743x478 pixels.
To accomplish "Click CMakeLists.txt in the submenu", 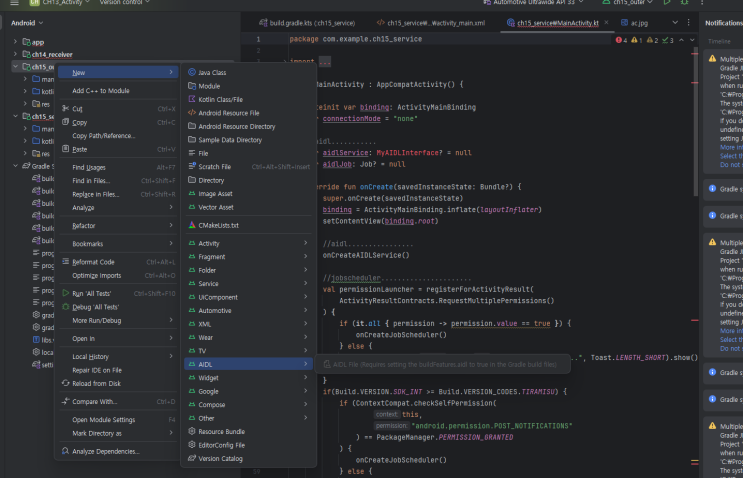I will coord(218,225).
